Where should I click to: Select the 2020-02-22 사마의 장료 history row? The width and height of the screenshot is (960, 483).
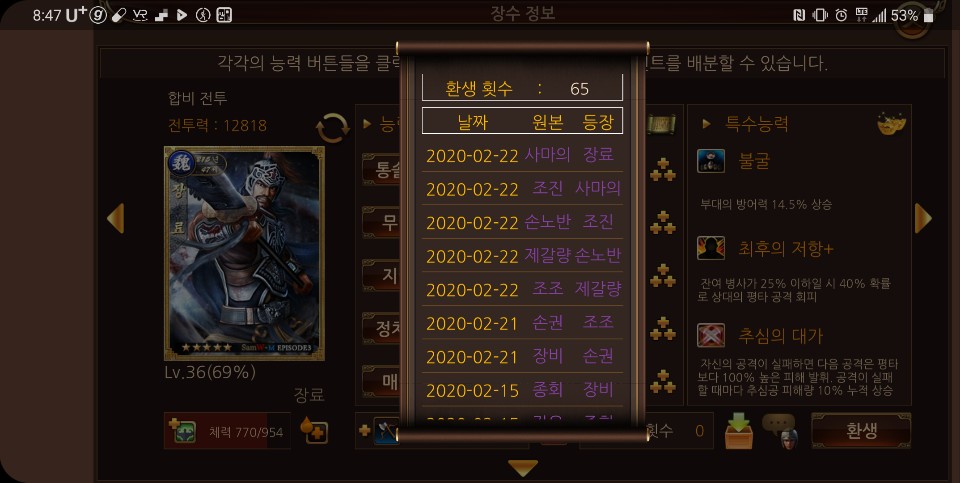522,155
